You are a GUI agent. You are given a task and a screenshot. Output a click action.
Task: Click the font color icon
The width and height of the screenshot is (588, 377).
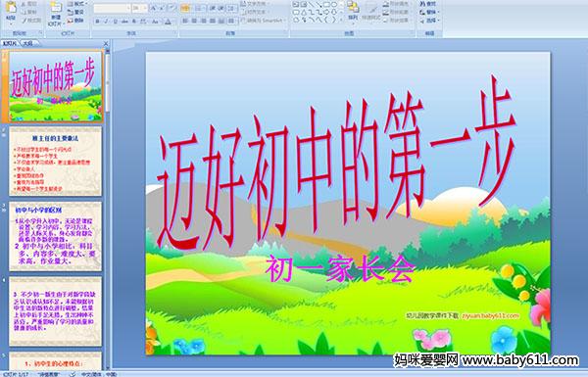click(168, 22)
